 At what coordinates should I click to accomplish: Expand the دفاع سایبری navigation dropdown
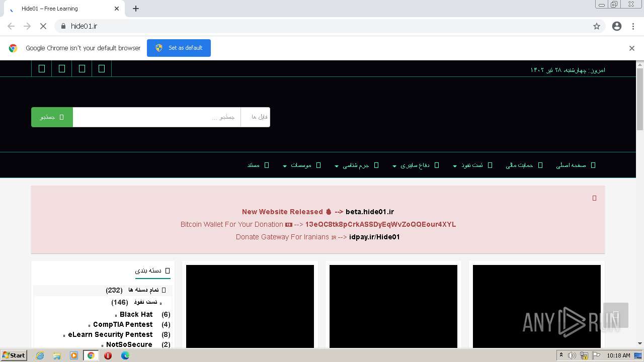(416, 165)
